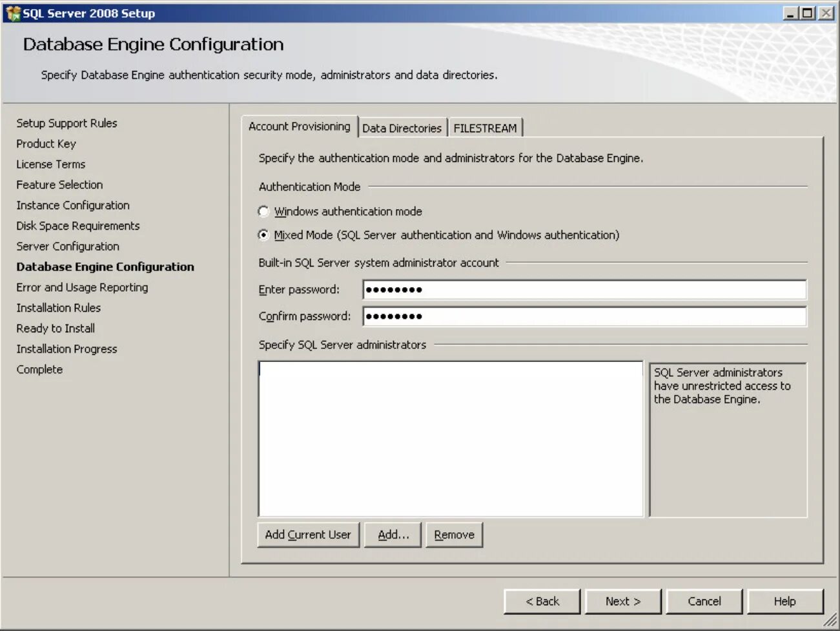Select the Feature Selection step
Screen dimensions: 840x631
click(60, 185)
